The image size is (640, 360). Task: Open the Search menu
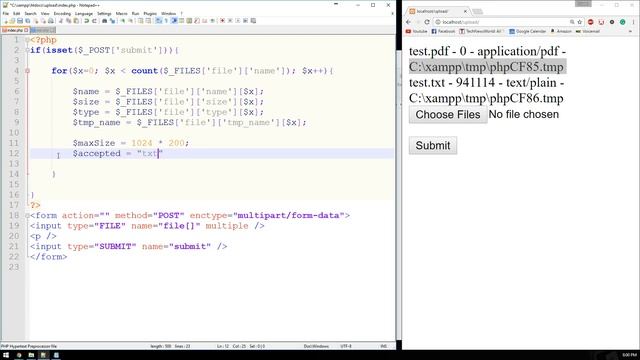[x=30, y=13]
